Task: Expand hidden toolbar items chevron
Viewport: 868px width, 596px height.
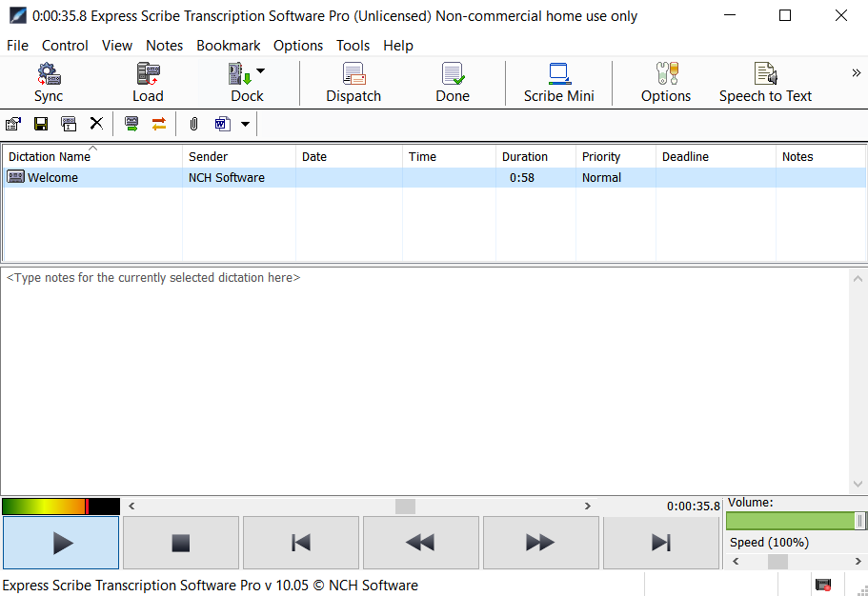Action: coord(855,73)
